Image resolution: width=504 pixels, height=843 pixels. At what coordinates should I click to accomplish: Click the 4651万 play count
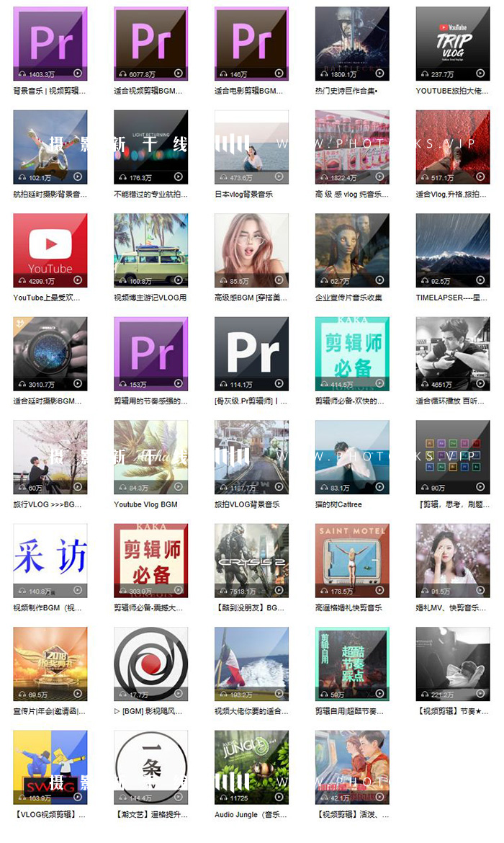(441, 385)
